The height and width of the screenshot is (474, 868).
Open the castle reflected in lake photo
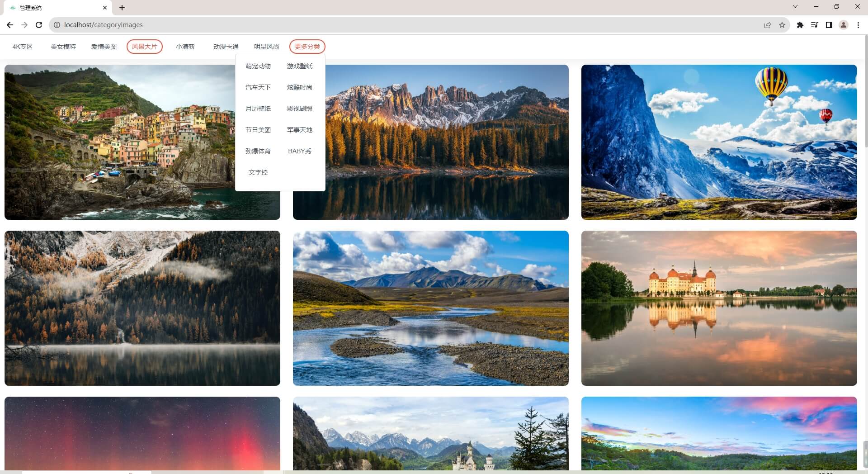coord(719,308)
